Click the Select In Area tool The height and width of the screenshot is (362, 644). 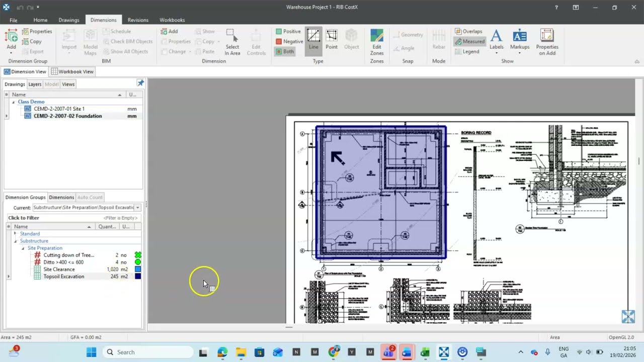click(232, 42)
